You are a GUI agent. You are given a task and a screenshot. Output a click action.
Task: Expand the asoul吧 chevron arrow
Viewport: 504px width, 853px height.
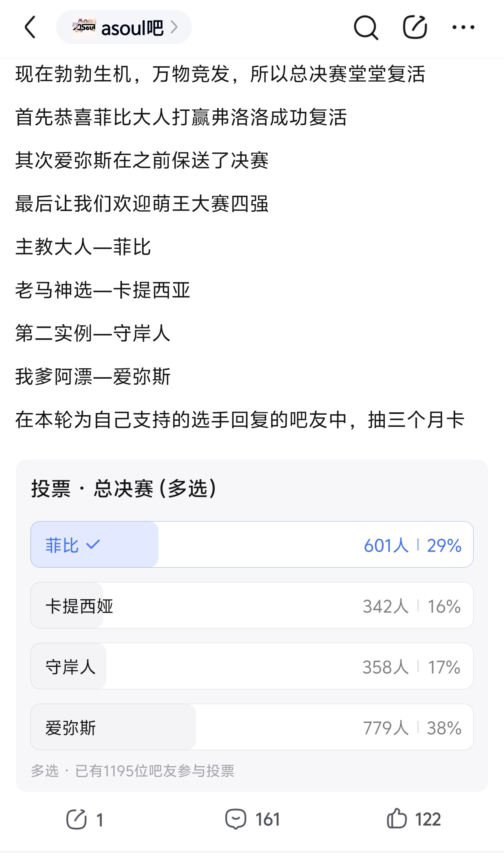[174, 27]
